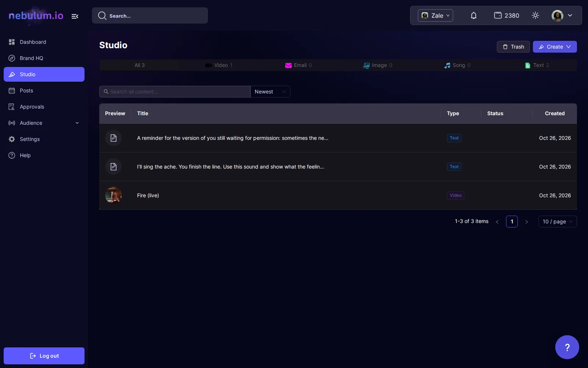Focus the Search all content field

click(175, 92)
